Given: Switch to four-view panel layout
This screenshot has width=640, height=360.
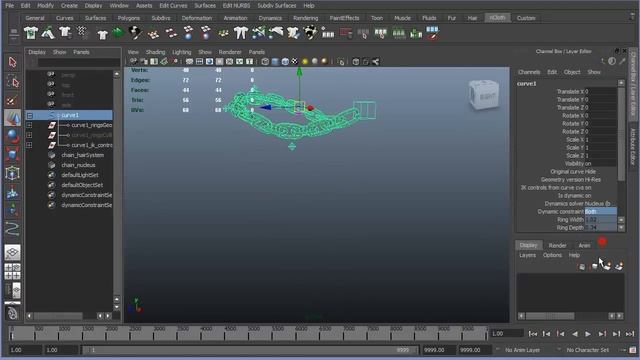Looking at the screenshot, I should pos(12,271).
